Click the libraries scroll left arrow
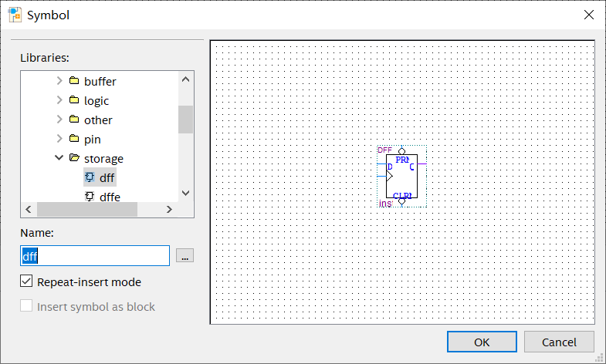Viewport: 606px width, 364px height. [29, 209]
